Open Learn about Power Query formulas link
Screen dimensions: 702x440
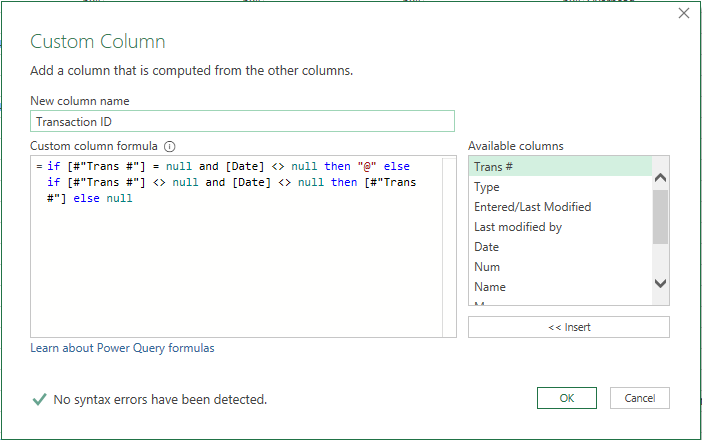(x=122, y=348)
